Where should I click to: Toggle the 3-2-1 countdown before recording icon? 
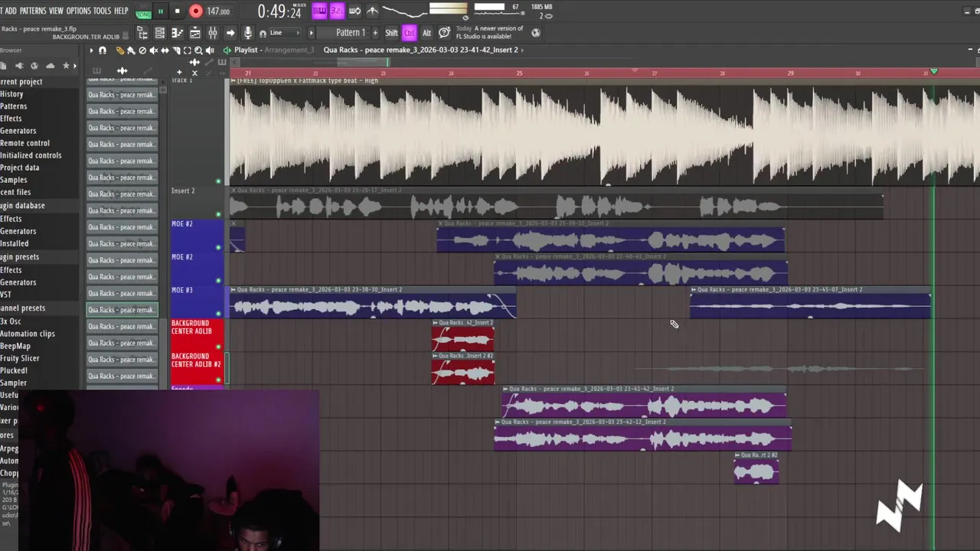point(337,11)
